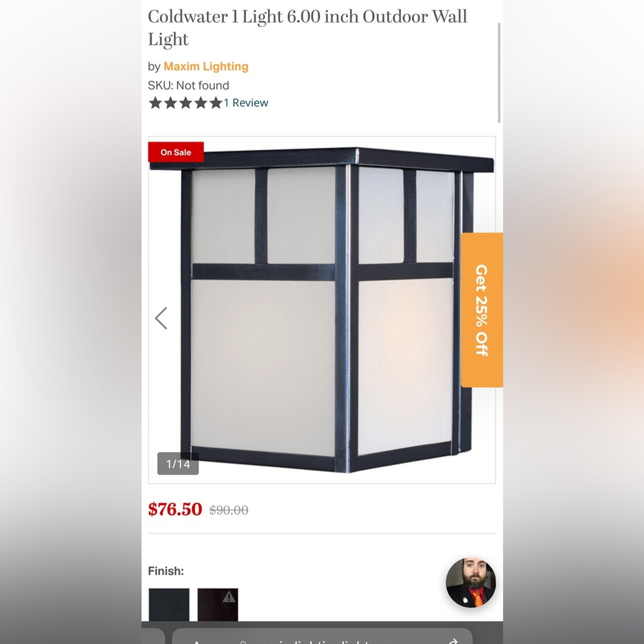Tap the crossed-out $90.00 original price

[x=229, y=510]
